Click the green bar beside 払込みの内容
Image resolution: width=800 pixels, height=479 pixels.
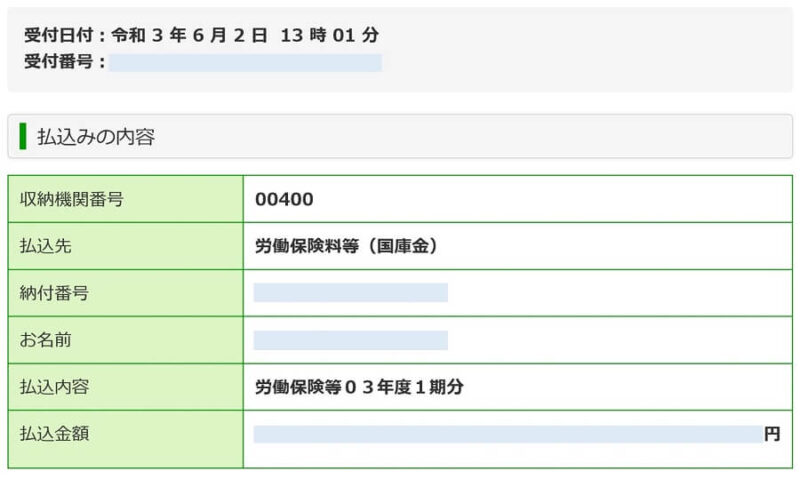(x=22, y=136)
